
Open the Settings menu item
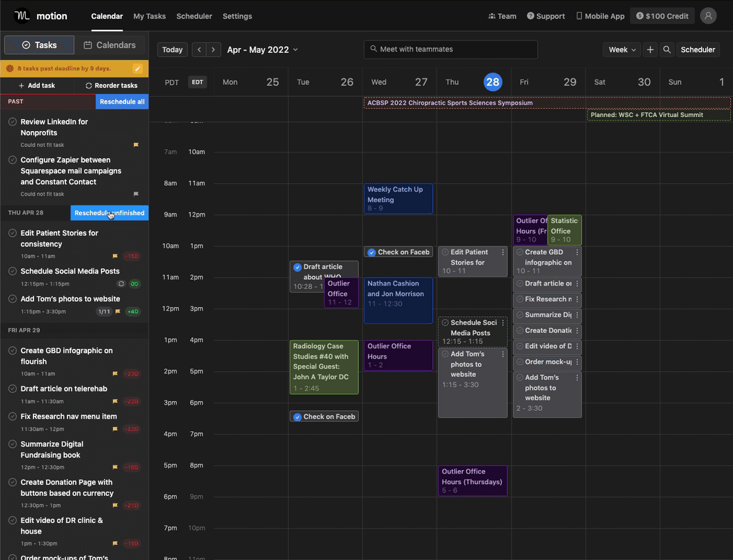click(237, 16)
